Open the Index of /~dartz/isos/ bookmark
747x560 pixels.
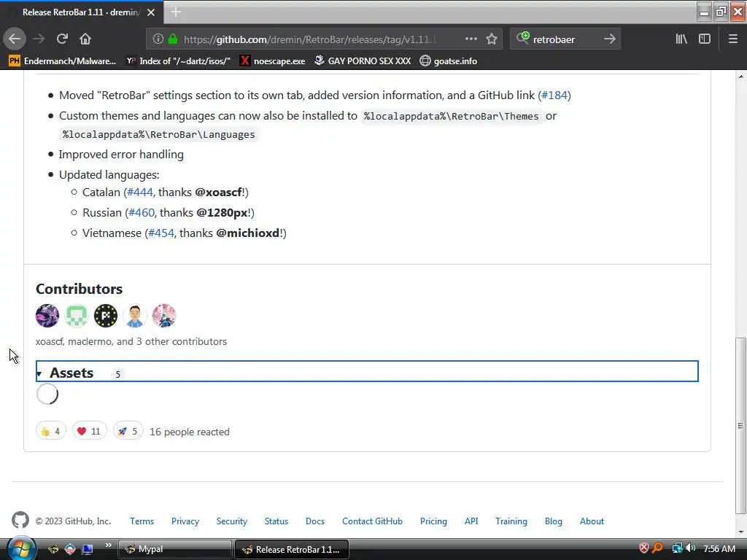(x=178, y=61)
